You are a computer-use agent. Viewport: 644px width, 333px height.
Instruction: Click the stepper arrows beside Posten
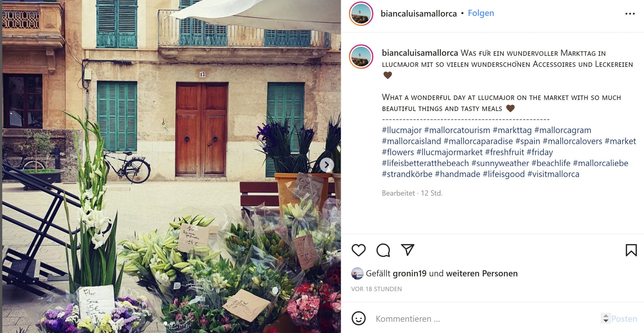pyautogui.click(x=606, y=318)
